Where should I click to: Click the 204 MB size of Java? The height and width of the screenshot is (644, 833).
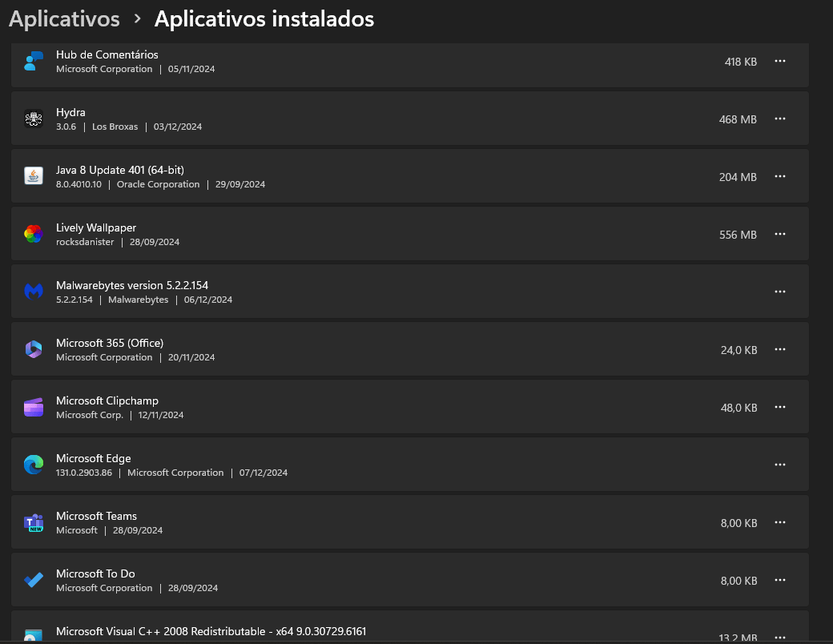coord(738,177)
